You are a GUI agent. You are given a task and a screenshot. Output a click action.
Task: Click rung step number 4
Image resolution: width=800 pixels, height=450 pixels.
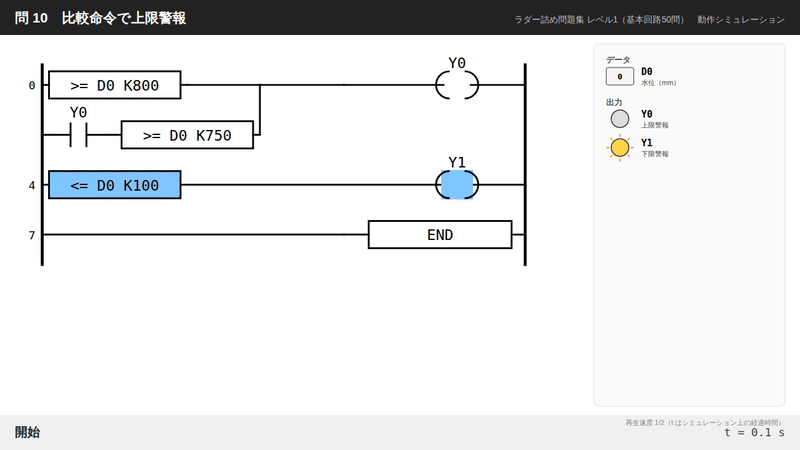click(x=32, y=185)
